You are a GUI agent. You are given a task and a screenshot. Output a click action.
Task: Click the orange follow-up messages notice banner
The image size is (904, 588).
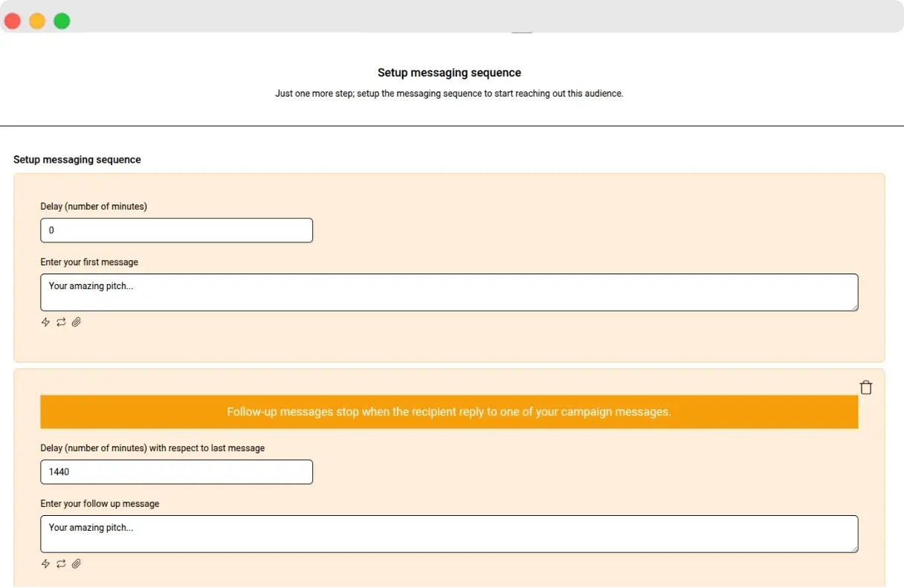click(x=449, y=411)
